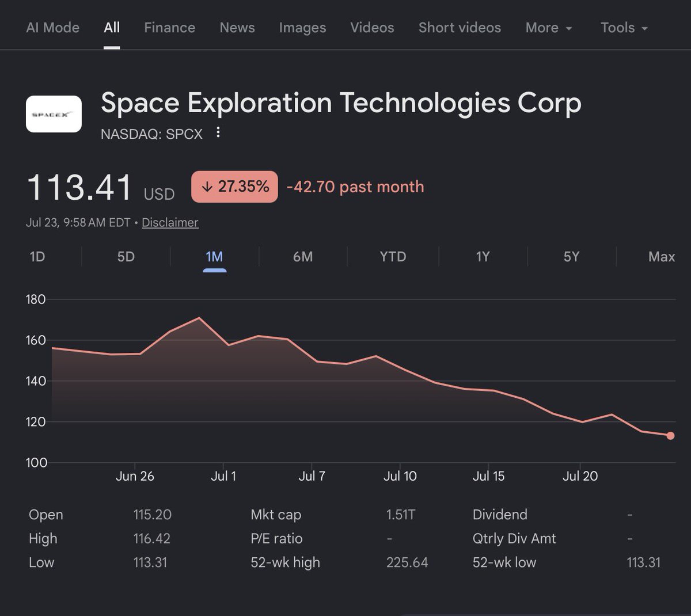Click the High value 116.42

coord(153,539)
